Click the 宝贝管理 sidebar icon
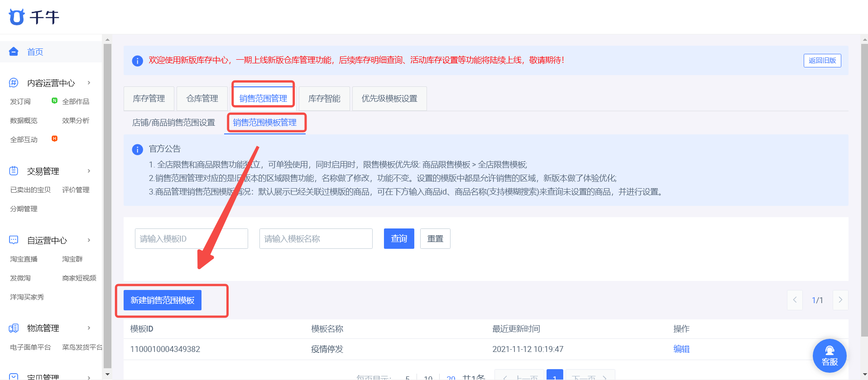 pyautogui.click(x=14, y=376)
